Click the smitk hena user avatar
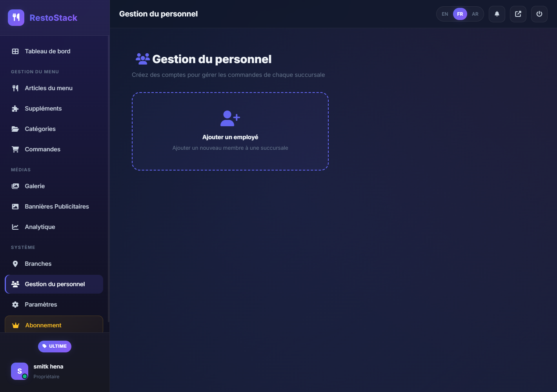The height and width of the screenshot is (392, 557). click(x=20, y=371)
